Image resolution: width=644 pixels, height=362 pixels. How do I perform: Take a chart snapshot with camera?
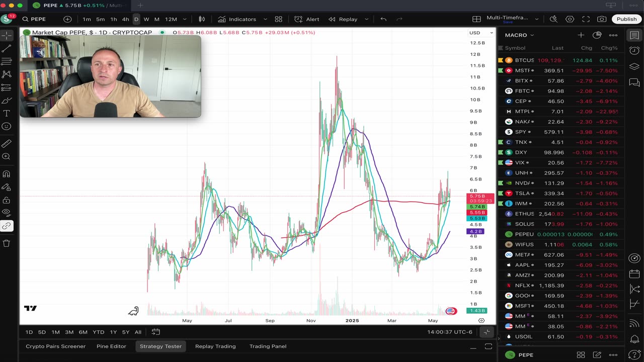(x=602, y=19)
